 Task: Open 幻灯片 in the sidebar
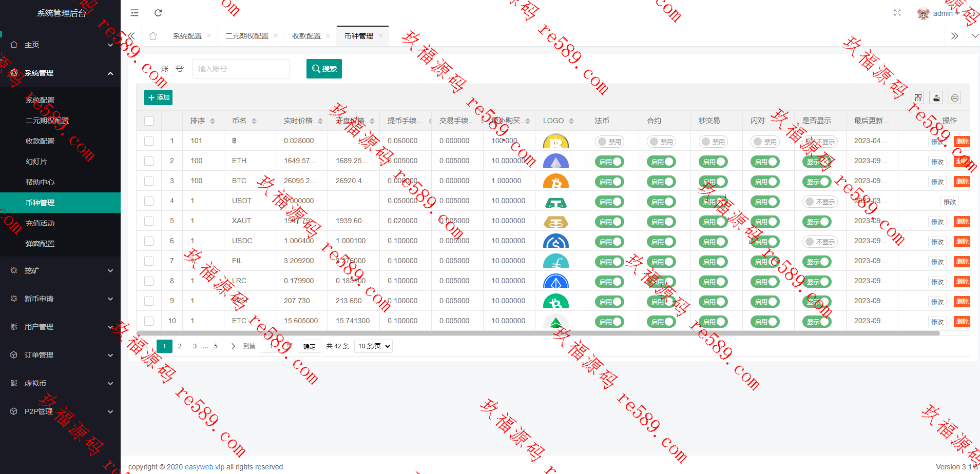[x=60, y=162]
